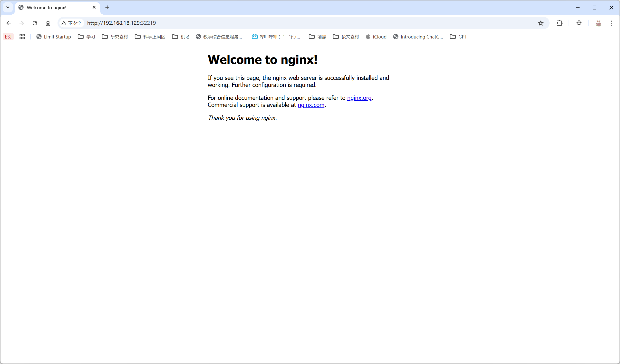This screenshot has width=620, height=364.
Task: Expand the 科学上网区 bookmark folder
Action: [150, 37]
